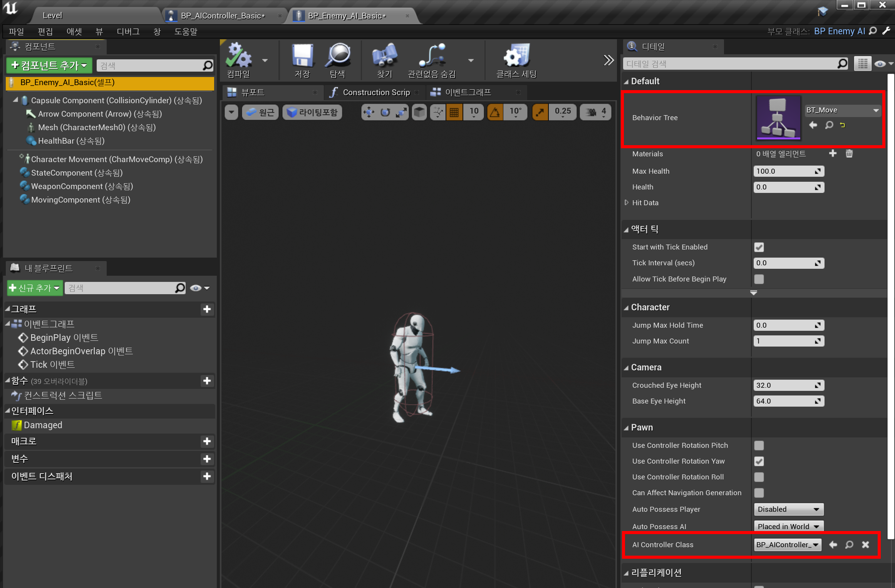
Task: Browse to Behavior Tree asset in Content Browser
Action: pos(829,125)
